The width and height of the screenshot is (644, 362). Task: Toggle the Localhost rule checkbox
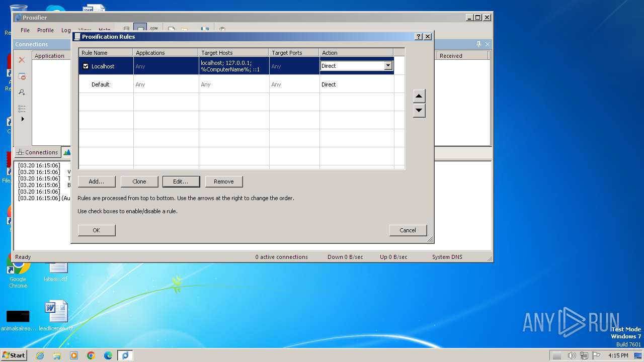86,66
